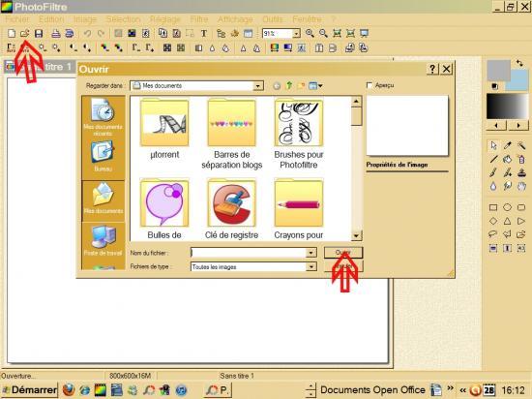Select the Blur water drop tool
Image resolution: width=532 pixels, height=399 pixels.
pyautogui.click(x=493, y=186)
